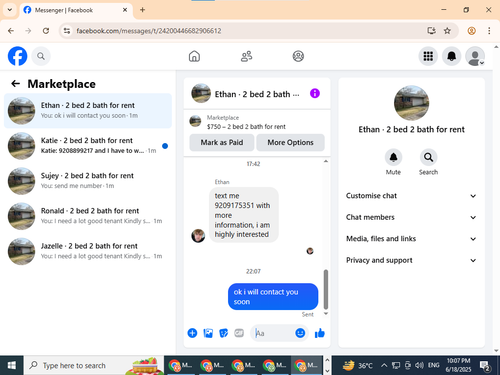The height and width of the screenshot is (375, 500).
Task: Open the emoji picker smiley icon
Action: [x=300, y=333]
